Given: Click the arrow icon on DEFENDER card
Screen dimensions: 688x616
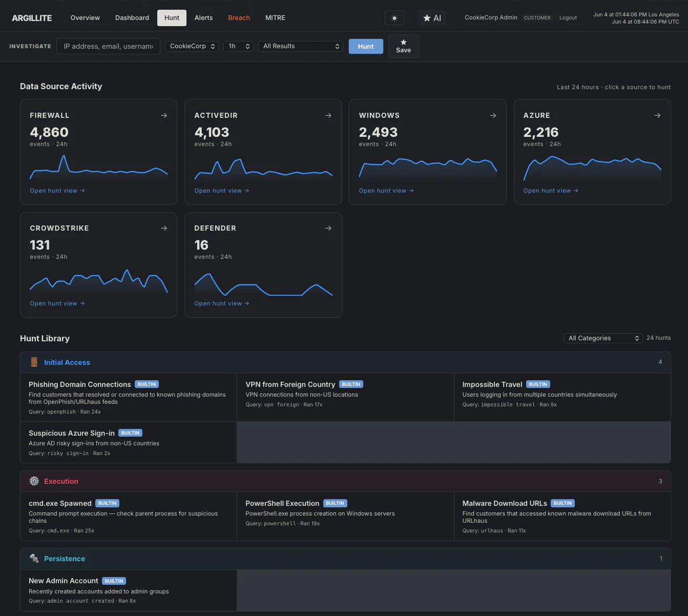Looking at the screenshot, I should (x=328, y=228).
